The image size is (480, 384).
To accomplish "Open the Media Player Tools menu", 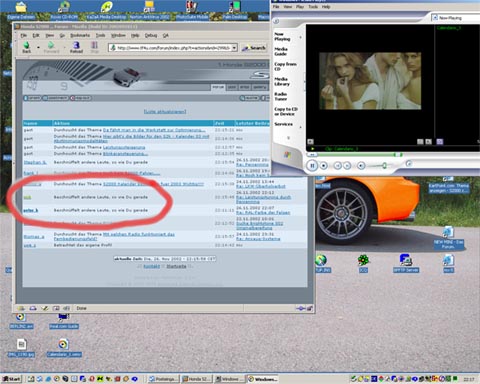I will [x=313, y=7].
